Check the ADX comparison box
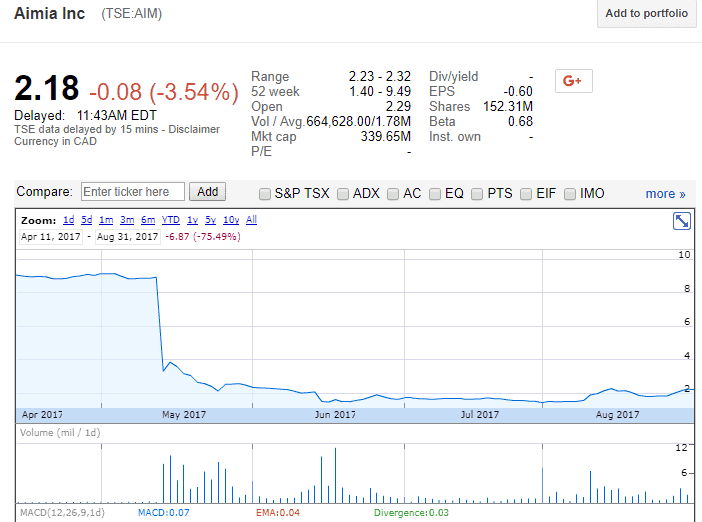 pos(343,194)
